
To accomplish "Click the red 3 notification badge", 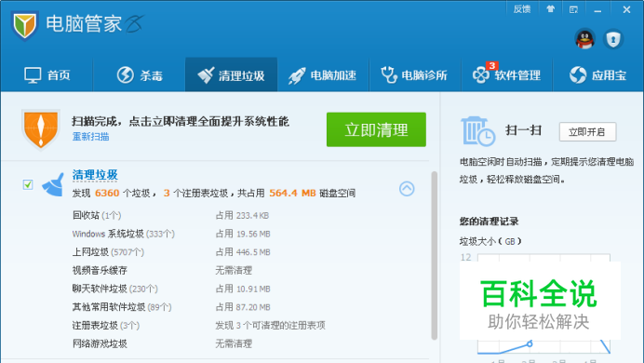I will 491,66.
